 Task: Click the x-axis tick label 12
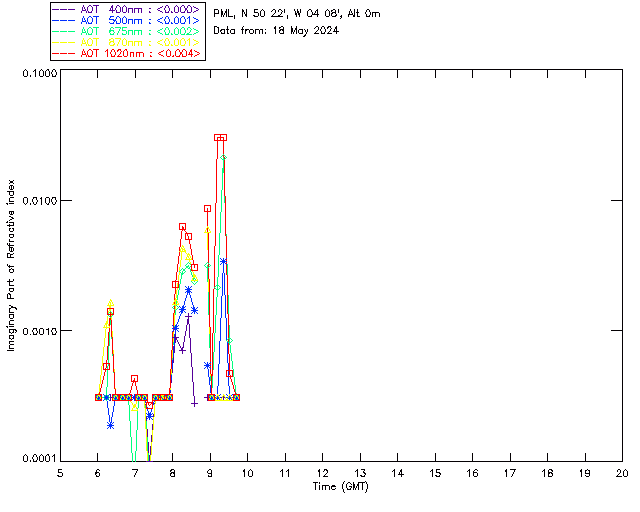(x=322, y=472)
